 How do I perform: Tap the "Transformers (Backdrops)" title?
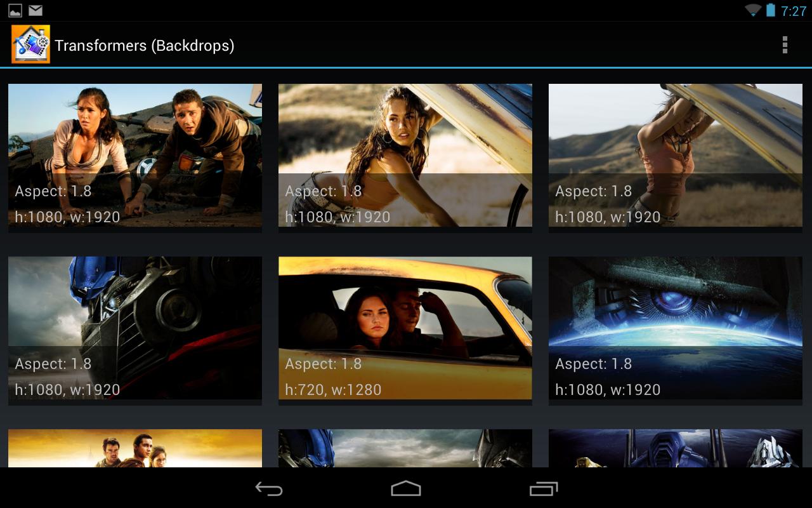[x=145, y=46]
